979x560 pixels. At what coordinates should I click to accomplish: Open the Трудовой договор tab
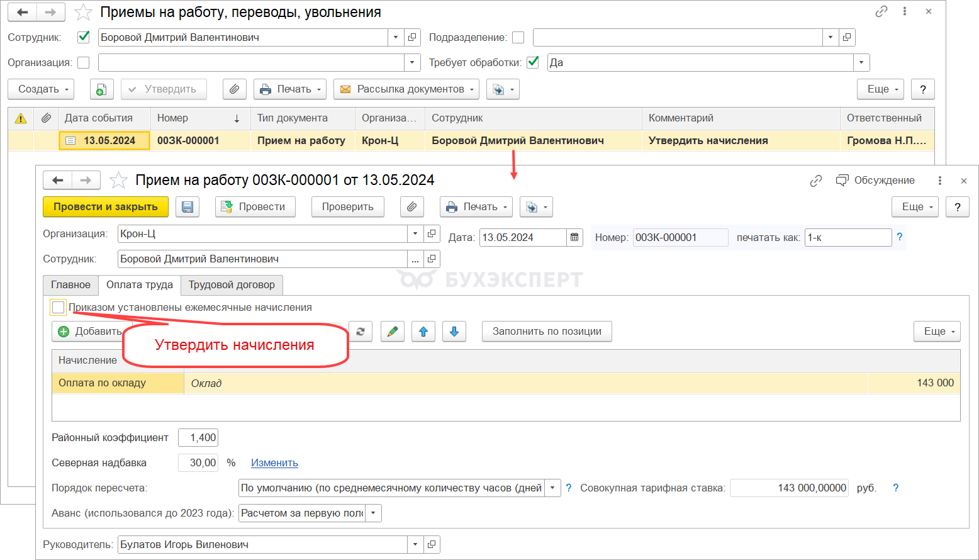coord(232,285)
